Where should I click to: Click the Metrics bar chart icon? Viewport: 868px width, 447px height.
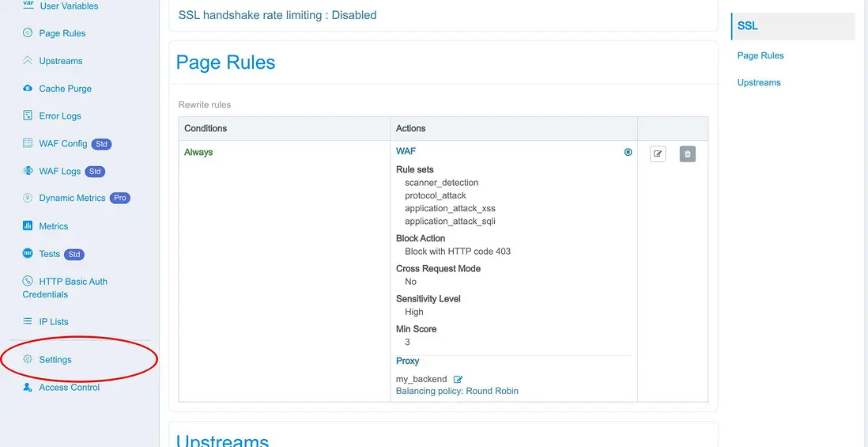tap(28, 225)
